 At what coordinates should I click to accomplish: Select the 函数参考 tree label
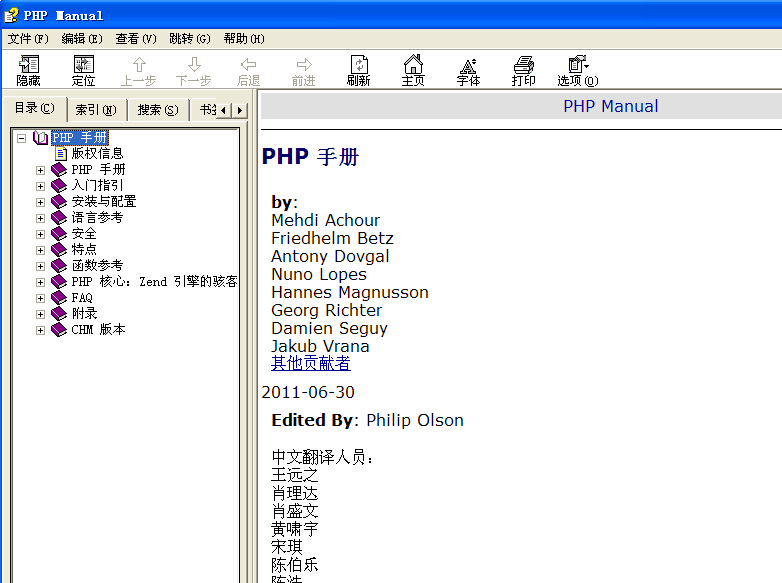point(97,265)
